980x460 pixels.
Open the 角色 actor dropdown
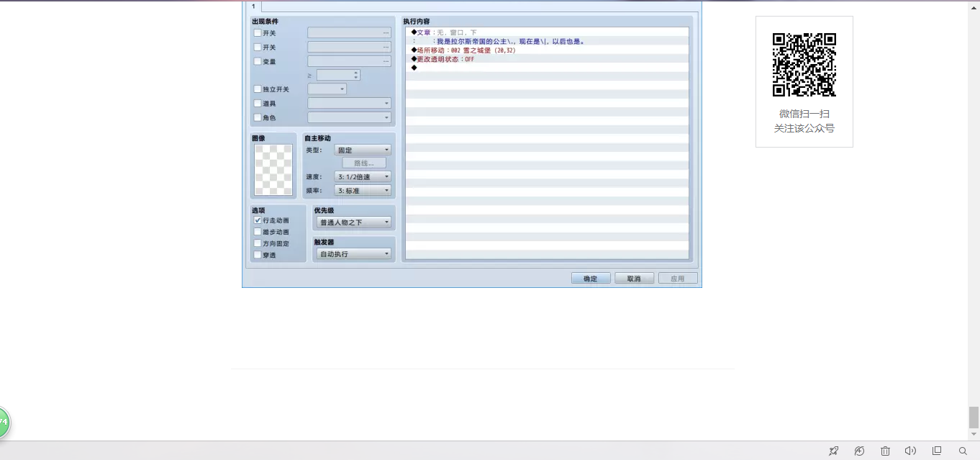350,117
